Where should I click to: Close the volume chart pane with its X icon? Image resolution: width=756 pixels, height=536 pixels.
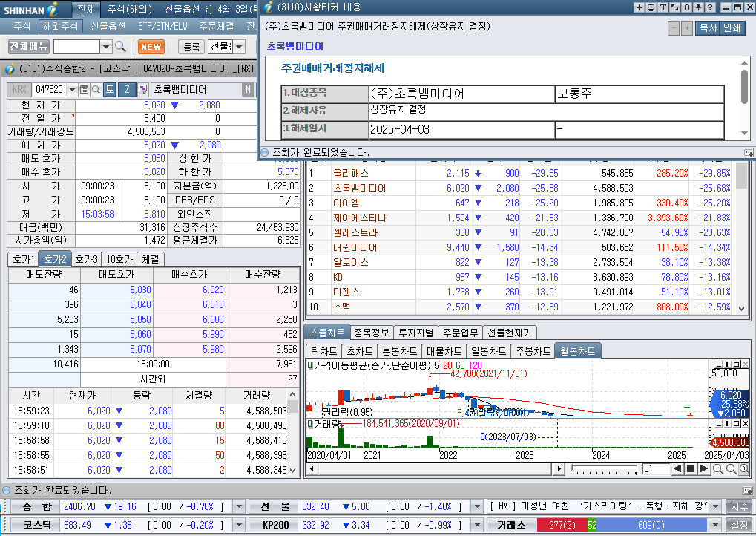(746, 424)
